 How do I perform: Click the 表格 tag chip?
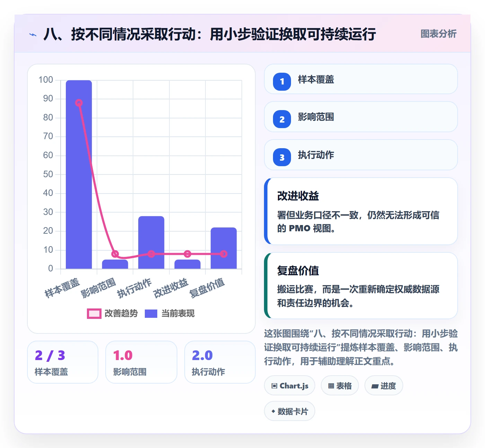tap(340, 386)
